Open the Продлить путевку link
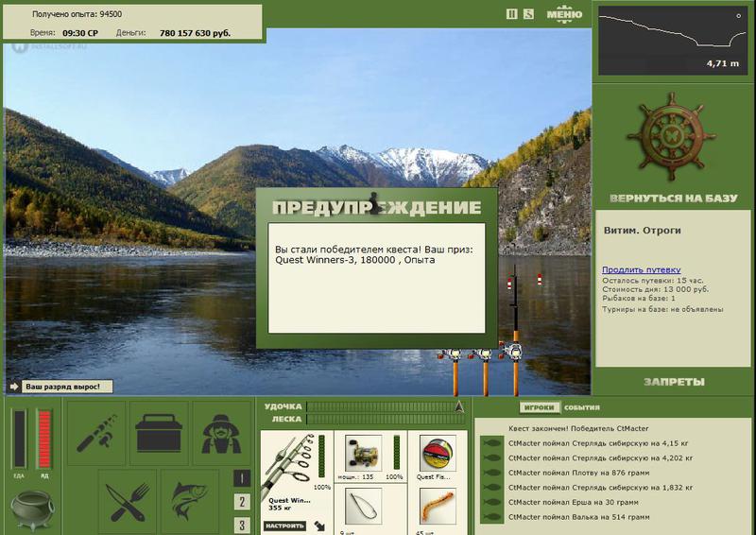Image resolution: width=756 pixels, height=535 pixels. [x=642, y=269]
